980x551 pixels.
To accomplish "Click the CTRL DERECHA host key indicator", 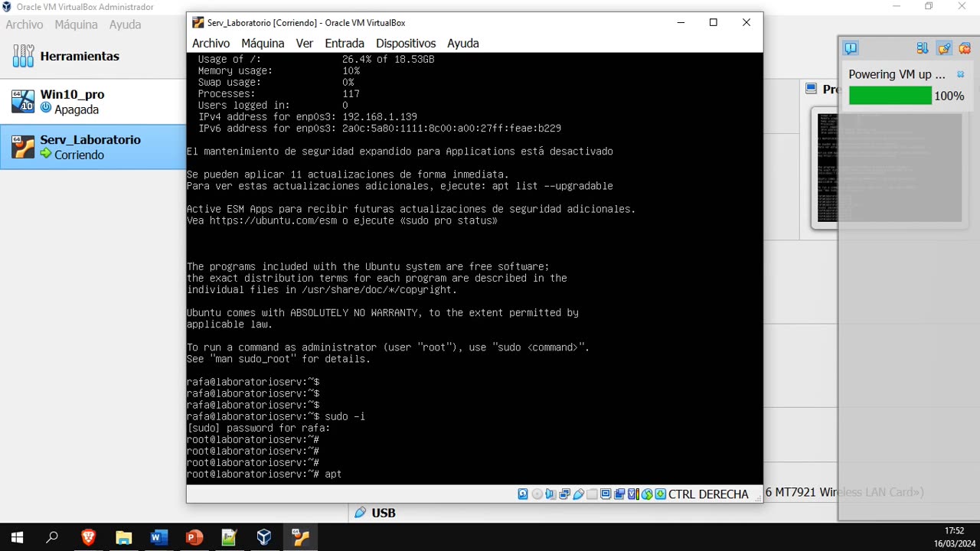I will [x=708, y=494].
